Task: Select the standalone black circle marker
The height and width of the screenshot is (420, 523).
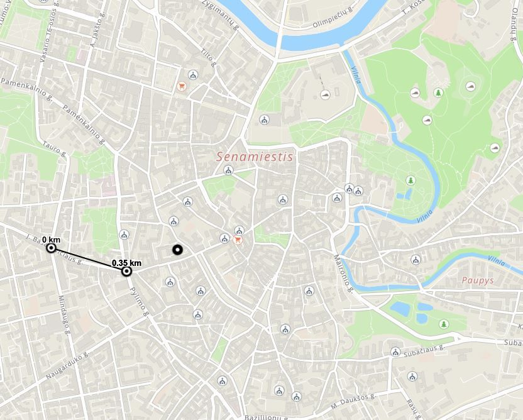Action: [x=178, y=250]
